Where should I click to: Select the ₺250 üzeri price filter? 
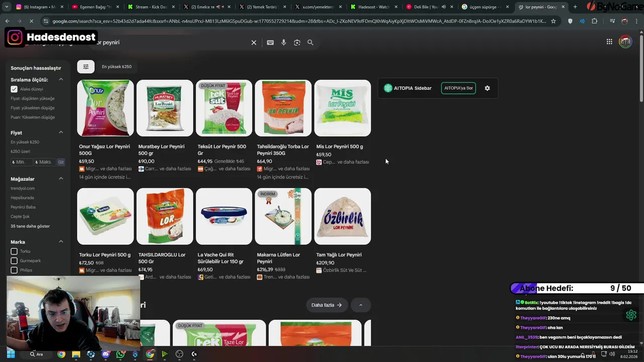[20, 151]
